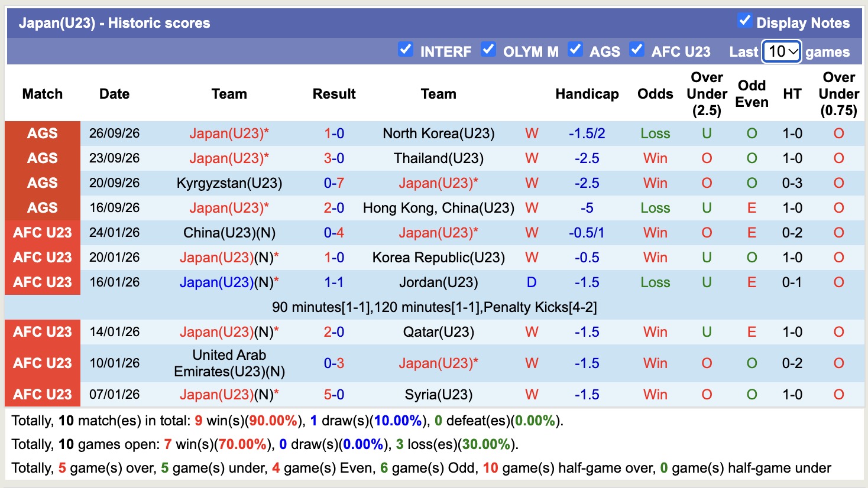Toggle the Display Notes checkbox

[744, 21]
